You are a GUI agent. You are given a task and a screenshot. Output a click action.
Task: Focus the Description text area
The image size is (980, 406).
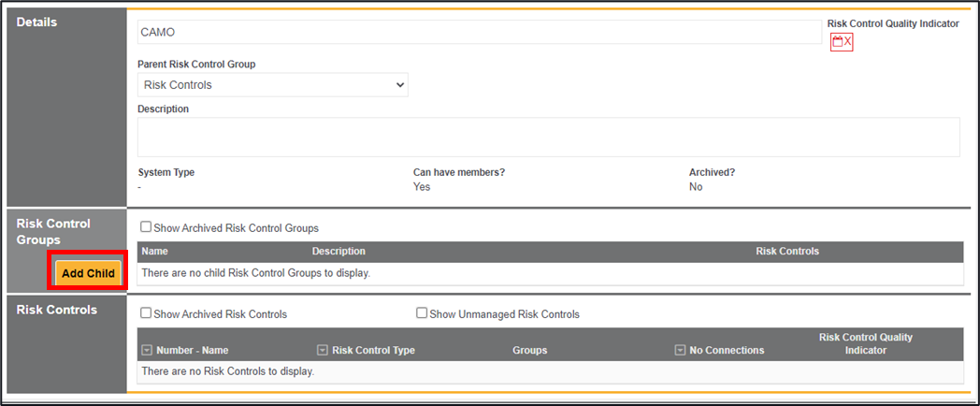(x=548, y=137)
